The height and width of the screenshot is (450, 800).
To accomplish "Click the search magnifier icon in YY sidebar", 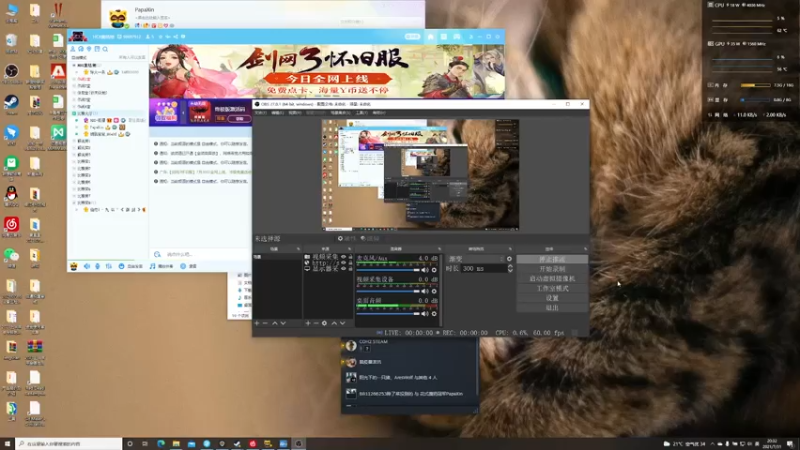I will pyautogui.click(x=105, y=49).
